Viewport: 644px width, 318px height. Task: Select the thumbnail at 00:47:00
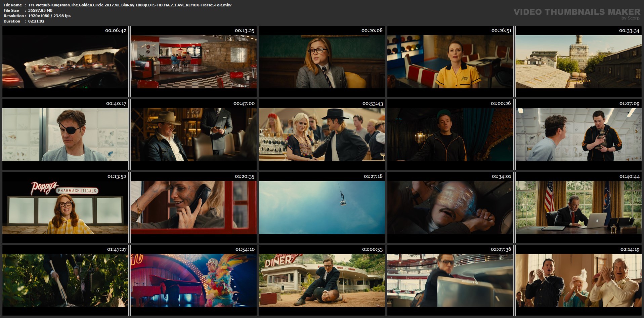(194, 134)
